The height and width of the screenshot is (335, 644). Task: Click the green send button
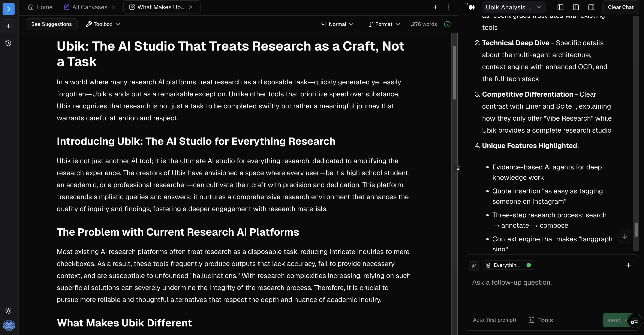click(615, 320)
